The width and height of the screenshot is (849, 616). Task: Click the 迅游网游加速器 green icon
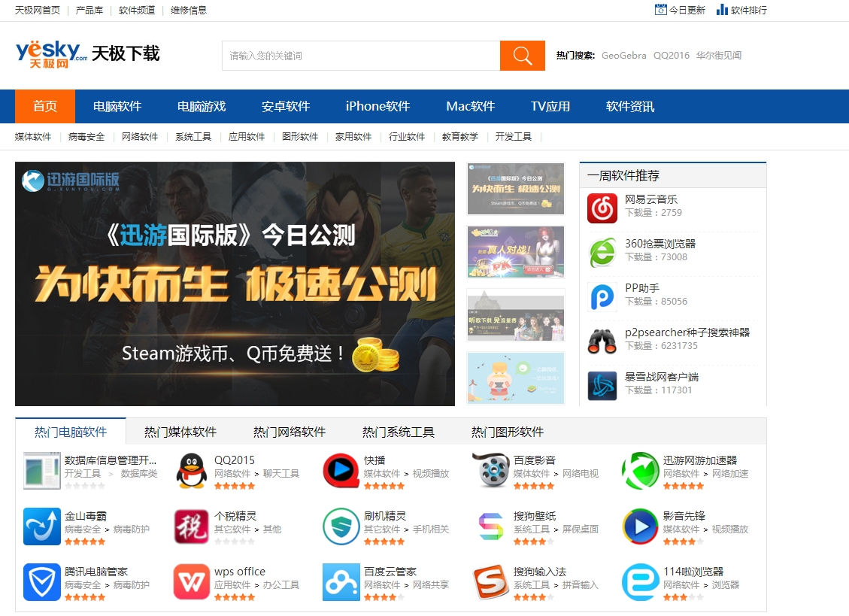(640, 471)
